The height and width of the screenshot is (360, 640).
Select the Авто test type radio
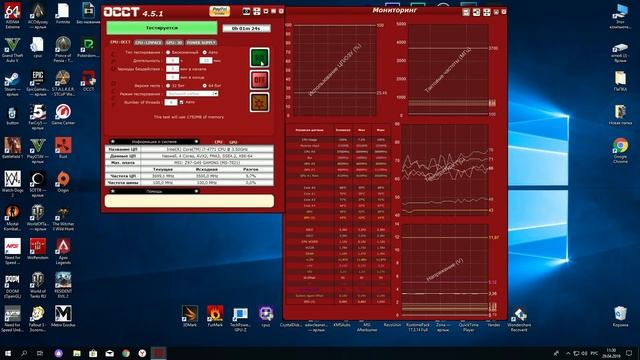point(205,53)
